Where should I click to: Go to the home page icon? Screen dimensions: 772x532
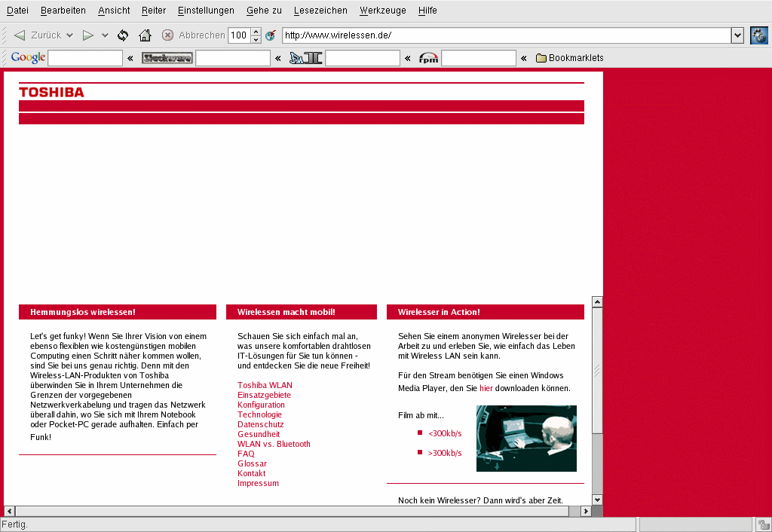[145, 35]
